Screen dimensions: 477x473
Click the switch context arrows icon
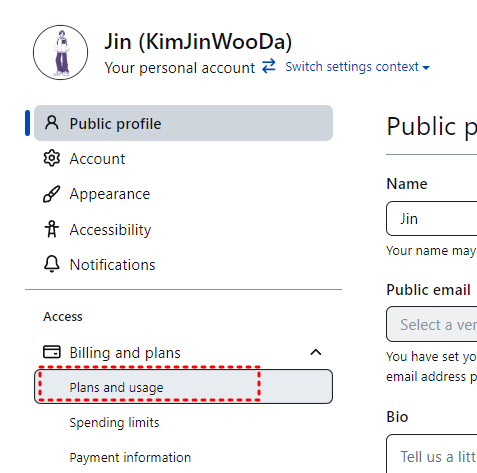tap(269, 66)
